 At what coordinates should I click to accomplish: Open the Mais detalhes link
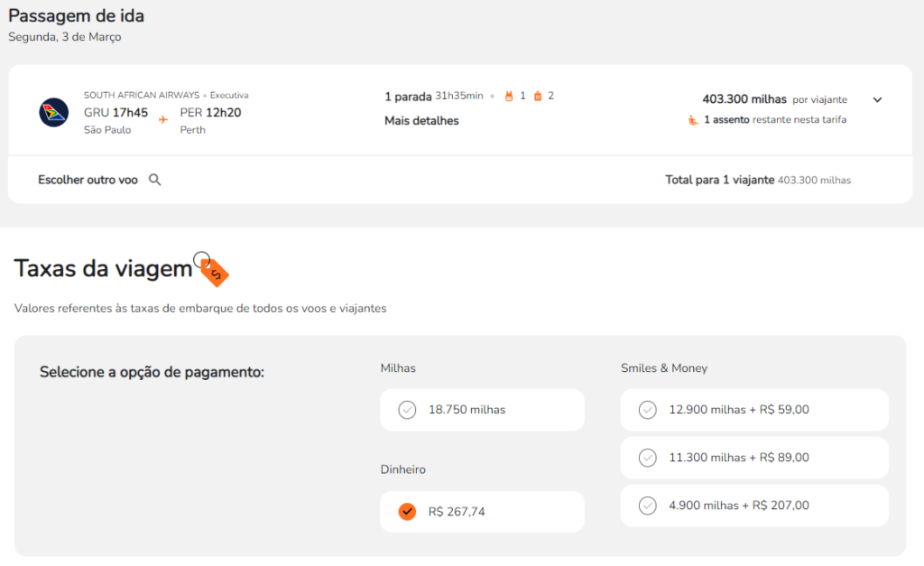421,121
